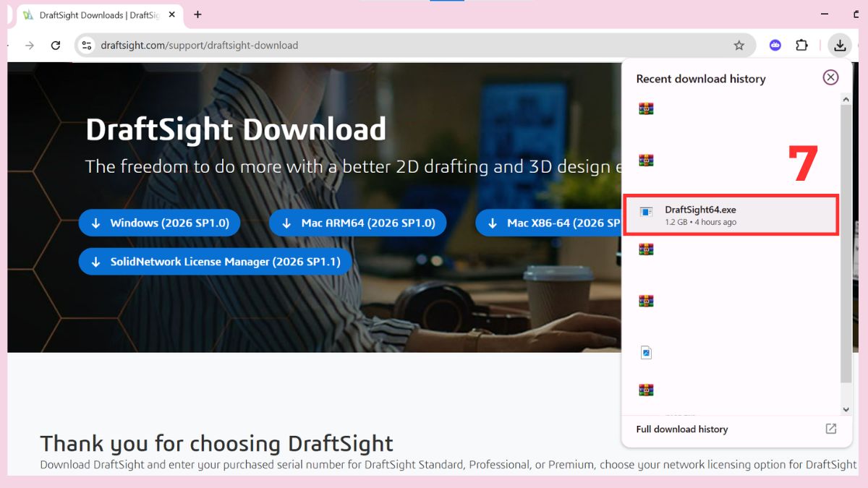The image size is (868, 488).
Task: Open Full download history external link icon
Action: pos(831,429)
